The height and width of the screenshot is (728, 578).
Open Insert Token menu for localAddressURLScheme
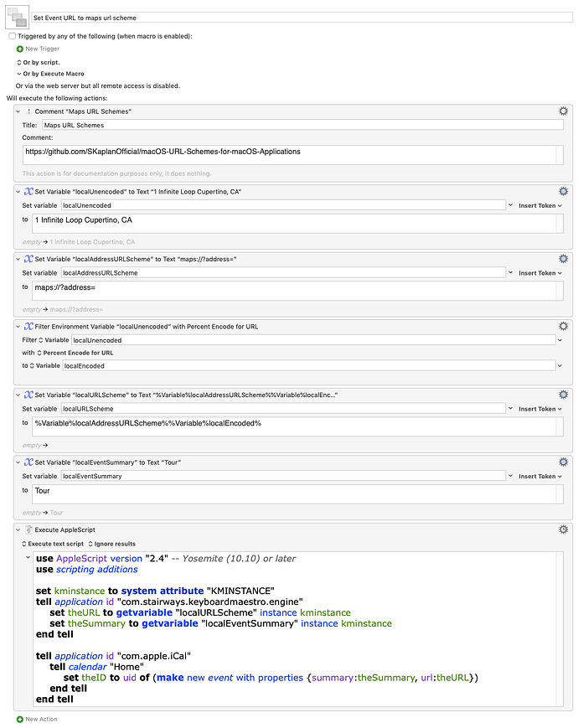point(540,273)
